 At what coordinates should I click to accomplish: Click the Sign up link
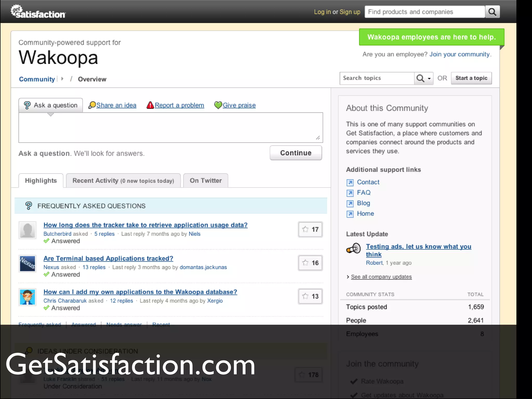pyautogui.click(x=350, y=12)
